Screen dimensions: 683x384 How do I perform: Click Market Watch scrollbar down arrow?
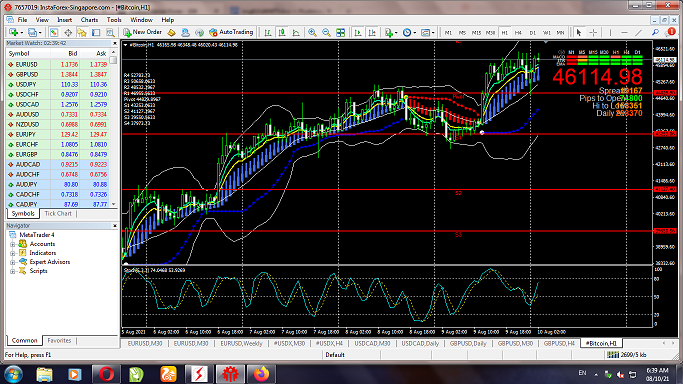click(114, 204)
